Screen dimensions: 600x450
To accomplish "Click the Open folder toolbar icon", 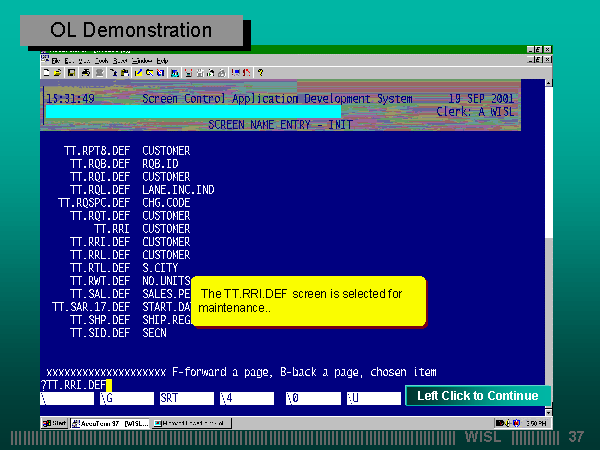I will (x=58, y=73).
